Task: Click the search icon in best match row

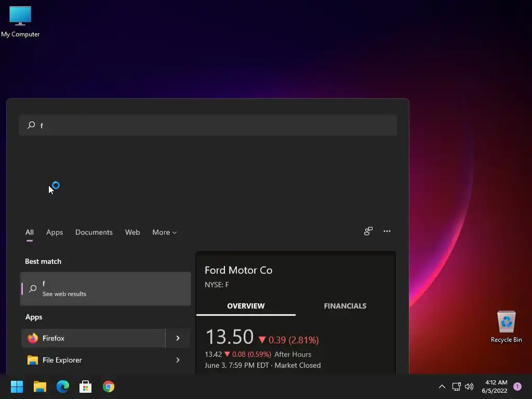Action: 33,289
